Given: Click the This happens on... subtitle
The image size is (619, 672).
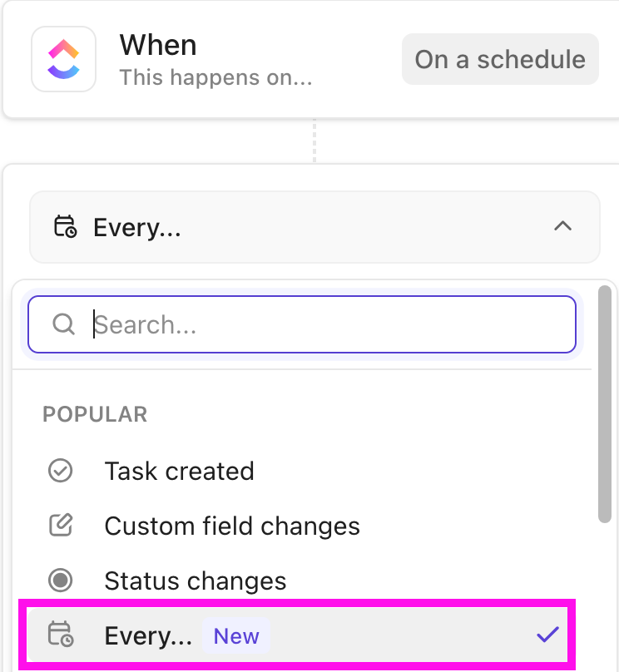Looking at the screenshot, I should (215, 77).
